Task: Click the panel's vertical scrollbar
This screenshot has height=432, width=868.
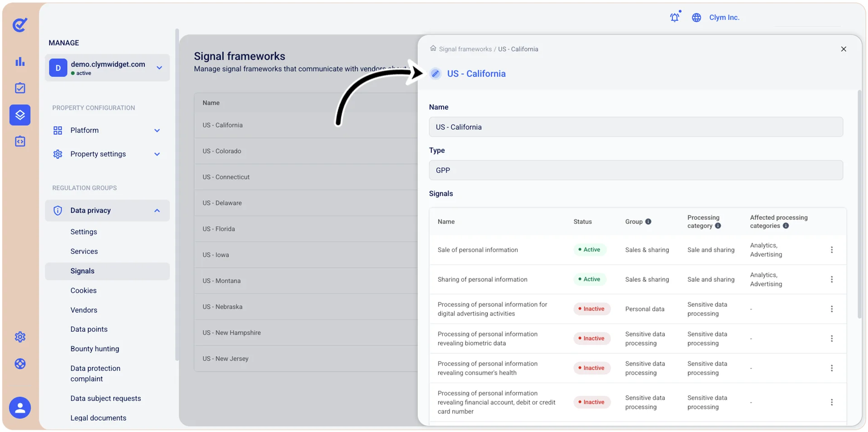Action: (859, 204)
